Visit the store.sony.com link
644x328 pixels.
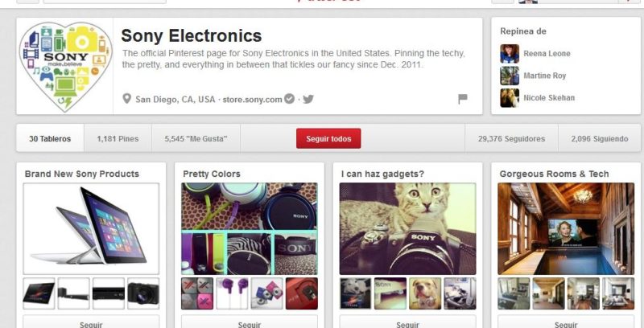[x=252, y=99]
